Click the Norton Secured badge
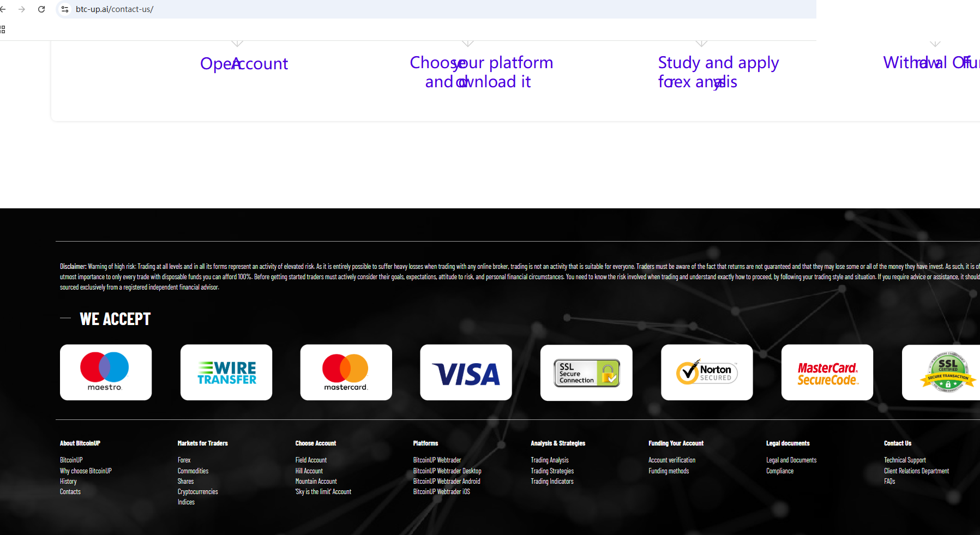 click(x=707, y=372)
